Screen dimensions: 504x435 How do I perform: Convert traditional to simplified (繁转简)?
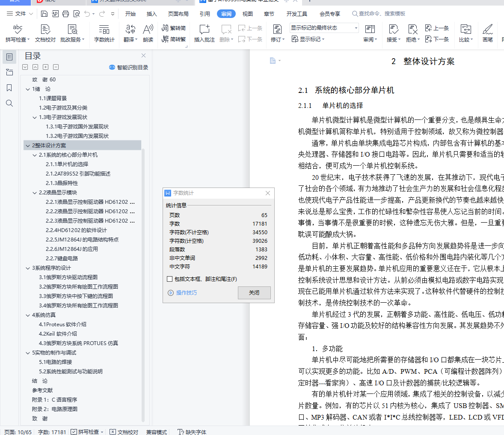(x=174, y=28)
